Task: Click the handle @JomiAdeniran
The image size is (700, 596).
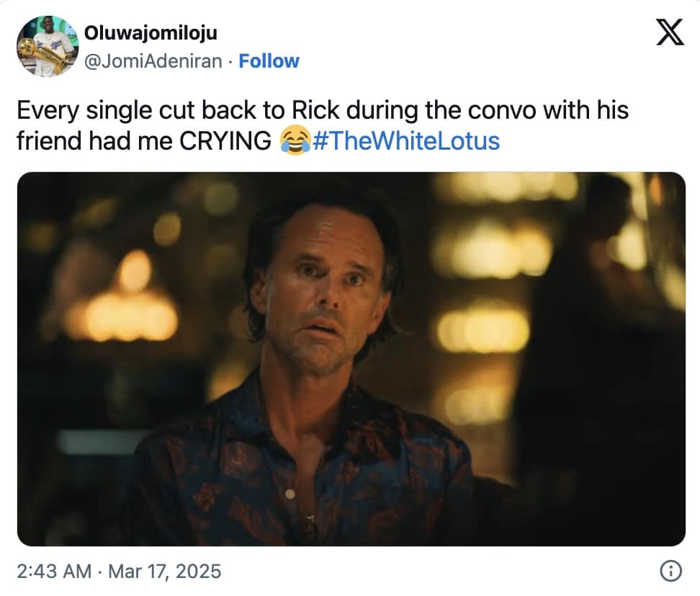Action: (155, 61)
